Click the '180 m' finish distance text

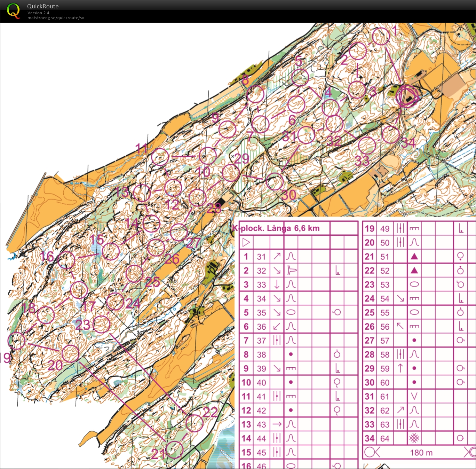click(x=421, y=453)
